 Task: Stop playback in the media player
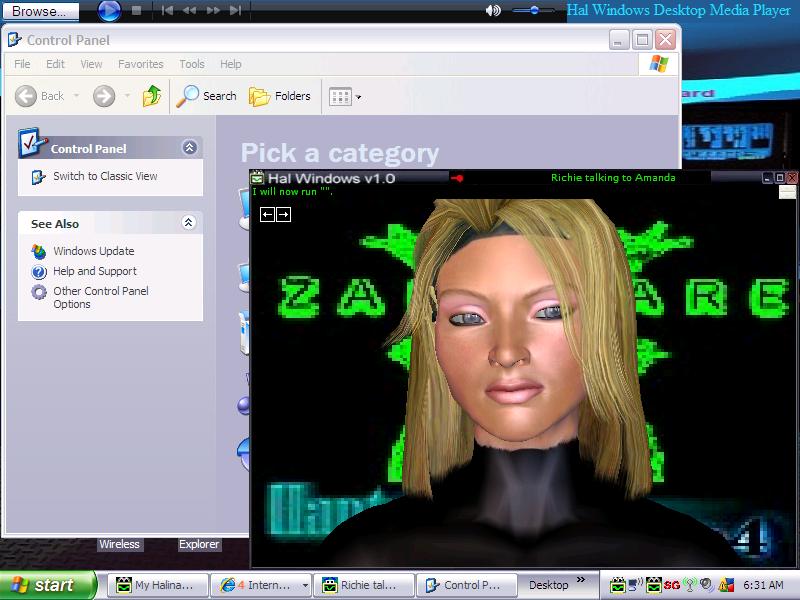(x=136, y=10)
